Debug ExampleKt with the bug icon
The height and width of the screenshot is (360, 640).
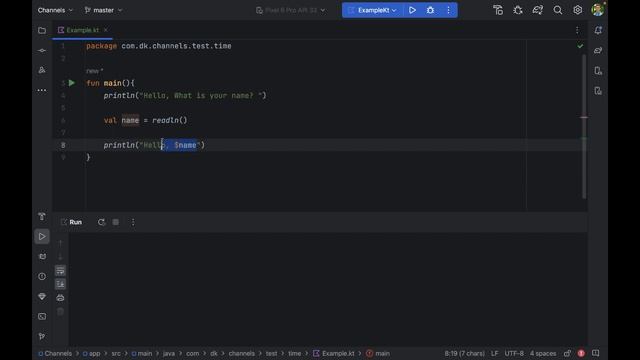point(430,10)
